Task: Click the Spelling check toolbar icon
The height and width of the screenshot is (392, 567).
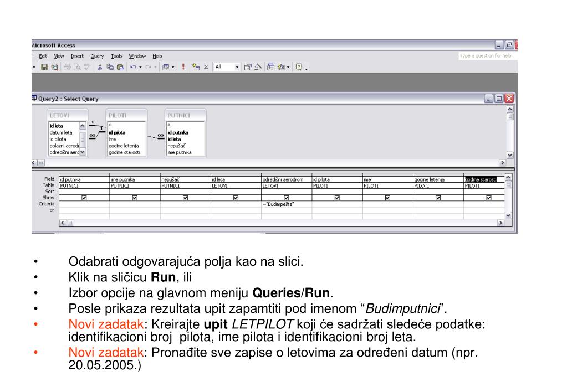Action: [x=87, y=67]
